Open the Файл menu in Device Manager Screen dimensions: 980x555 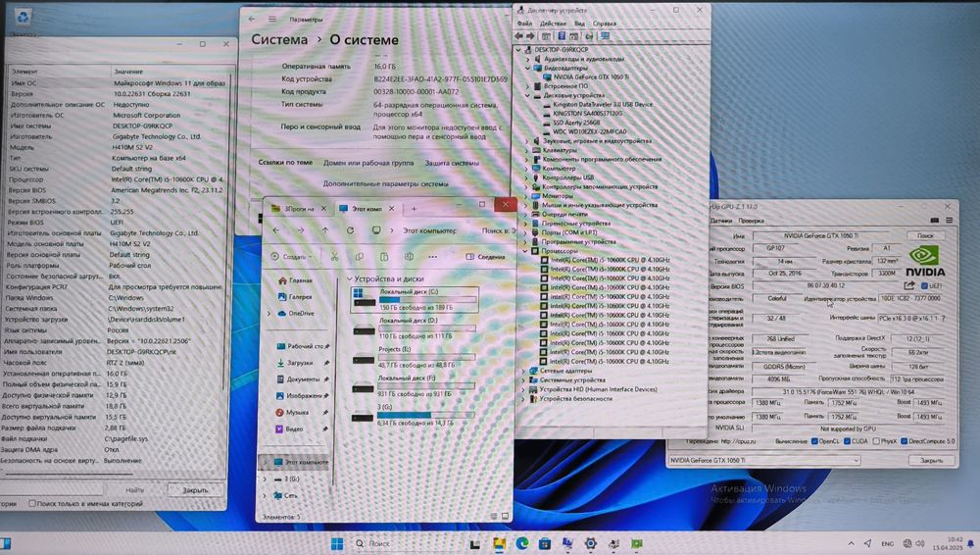pos(524,24)
